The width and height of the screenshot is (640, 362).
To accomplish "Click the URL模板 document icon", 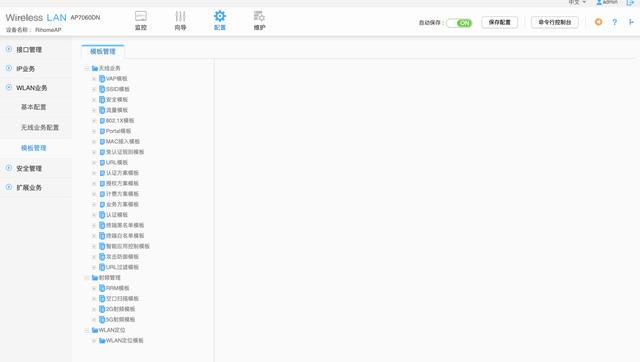I will click(102, 162).
